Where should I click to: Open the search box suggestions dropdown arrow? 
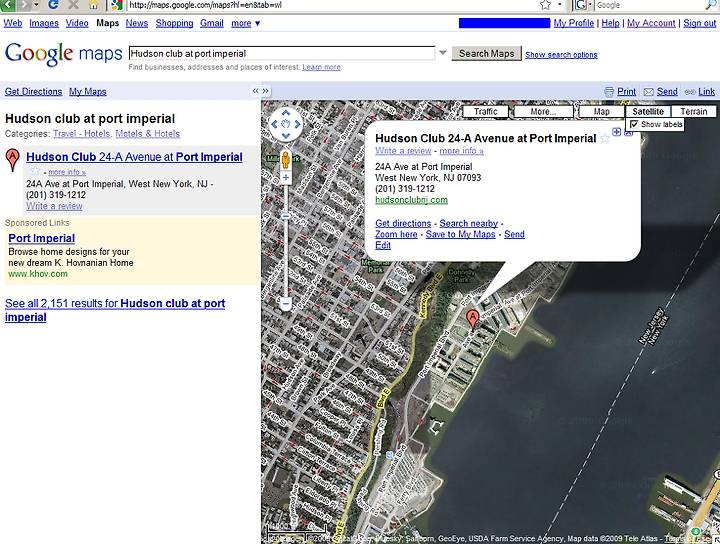coord(443,53)
